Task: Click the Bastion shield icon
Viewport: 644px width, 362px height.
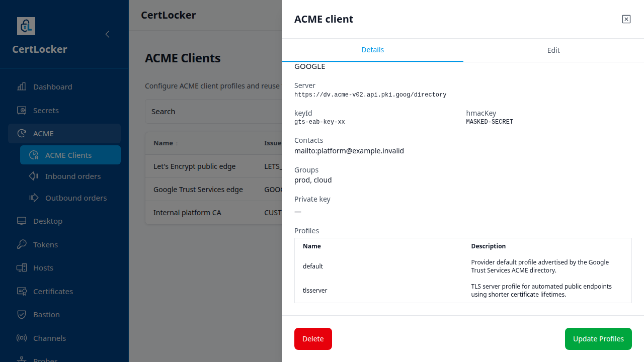Action: click(x=22, y=314)
